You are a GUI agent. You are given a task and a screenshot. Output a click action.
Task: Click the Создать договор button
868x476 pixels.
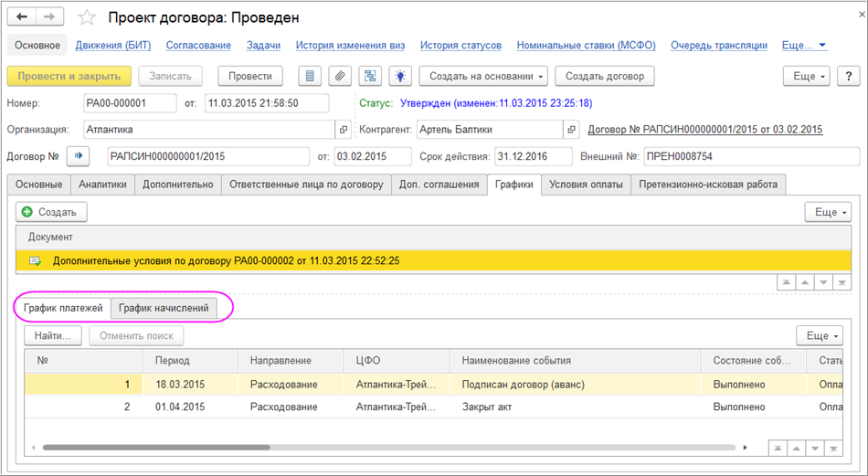[604, 76]
